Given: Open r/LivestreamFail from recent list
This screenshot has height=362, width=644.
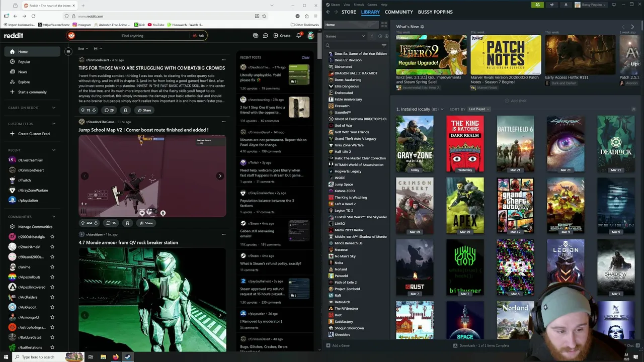Looking at the screenshot, I should click(x=30, y=160).
